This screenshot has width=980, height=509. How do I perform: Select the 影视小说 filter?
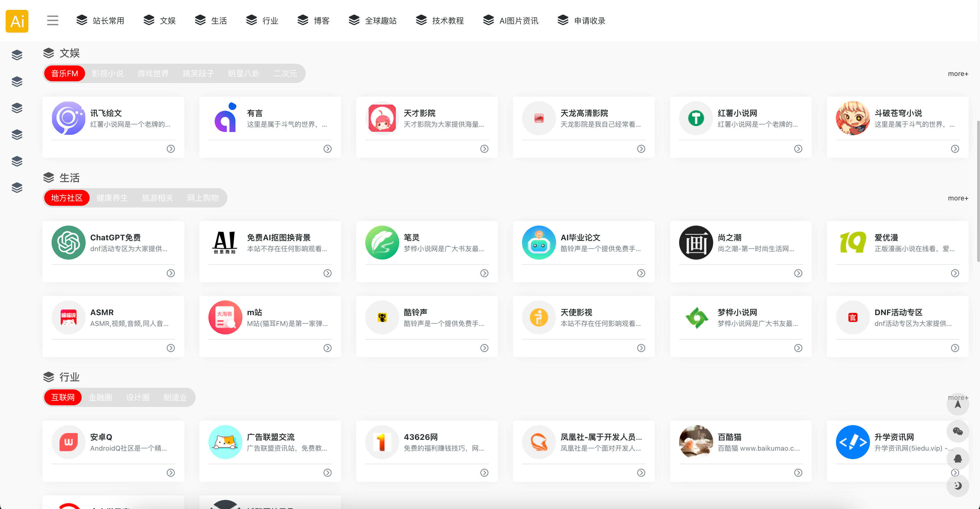[x=108, y=73]
